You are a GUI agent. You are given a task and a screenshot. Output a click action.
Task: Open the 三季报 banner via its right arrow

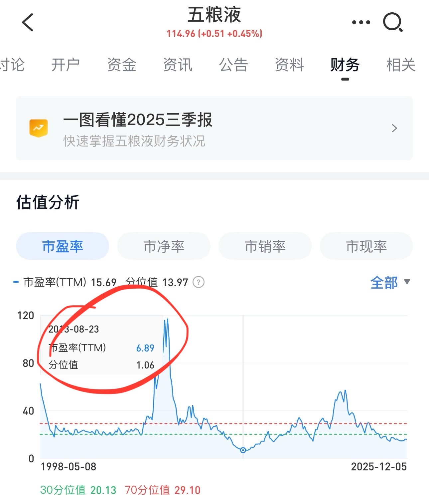(x=394, y=128)
